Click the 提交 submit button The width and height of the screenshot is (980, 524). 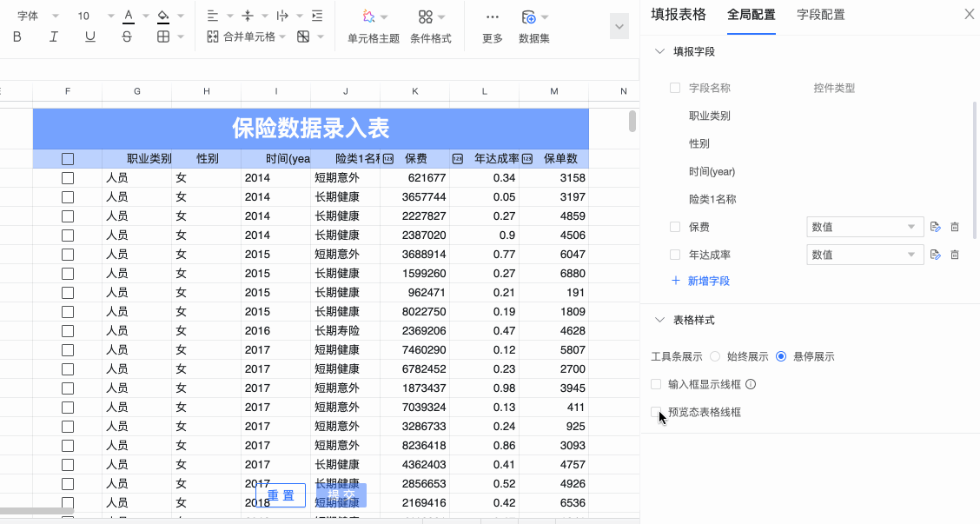point(341,495)
